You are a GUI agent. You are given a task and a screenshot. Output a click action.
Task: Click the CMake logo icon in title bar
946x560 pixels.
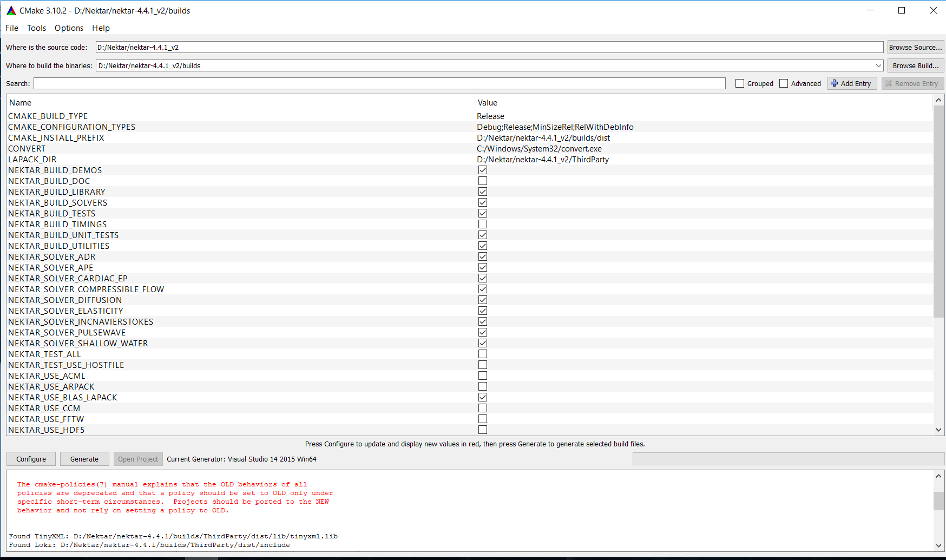click(x=11, y=10)
